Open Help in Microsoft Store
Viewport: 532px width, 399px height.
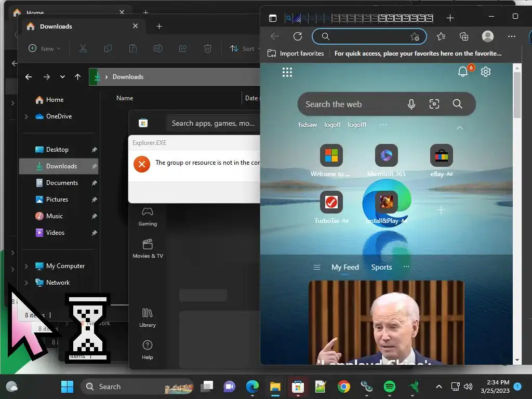click(x=148, y=350)
